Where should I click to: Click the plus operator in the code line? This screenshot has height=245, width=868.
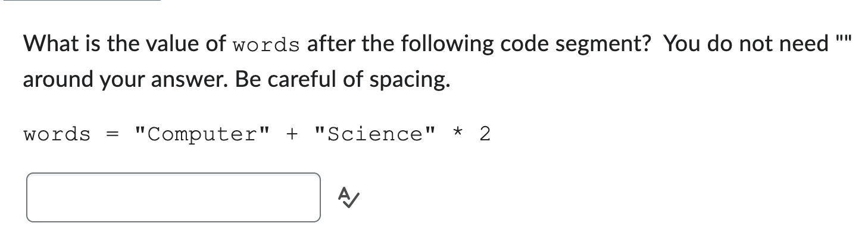click(x=292, y=134)
